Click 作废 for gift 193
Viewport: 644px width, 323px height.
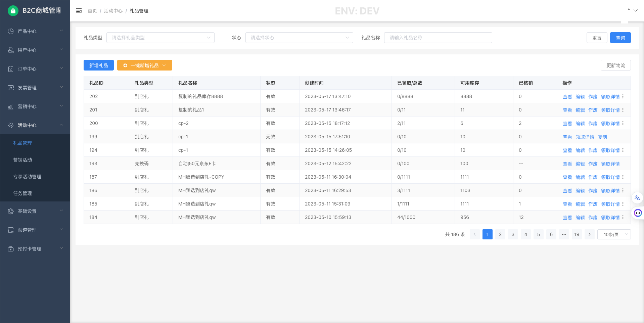pyautogui.click(x=593, y=164)
